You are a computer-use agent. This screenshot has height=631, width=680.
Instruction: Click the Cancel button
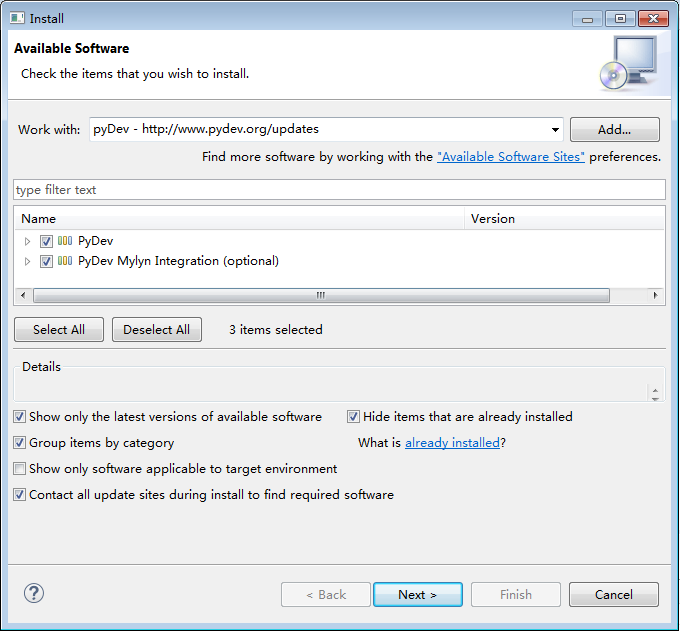coord(614,595)
